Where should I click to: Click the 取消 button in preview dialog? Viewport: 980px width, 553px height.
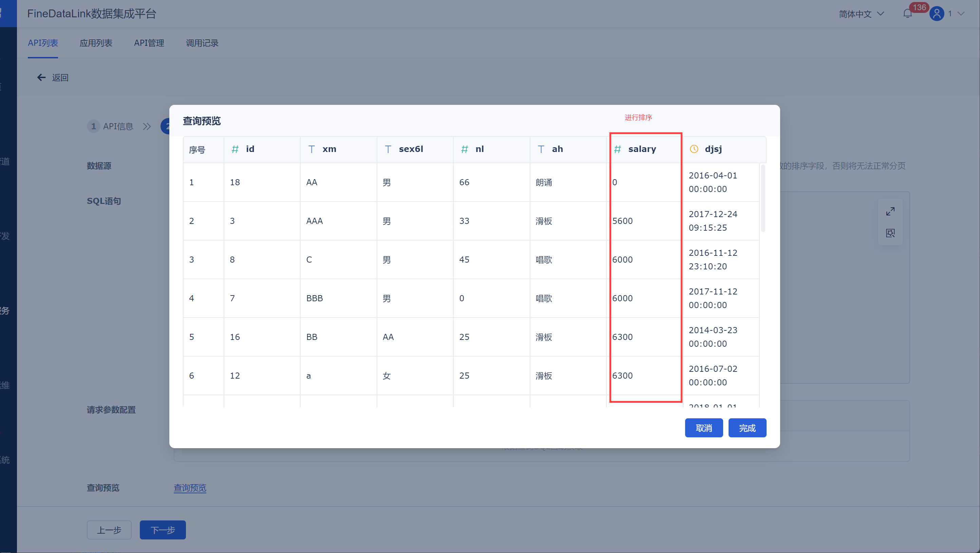coord(703,428)
